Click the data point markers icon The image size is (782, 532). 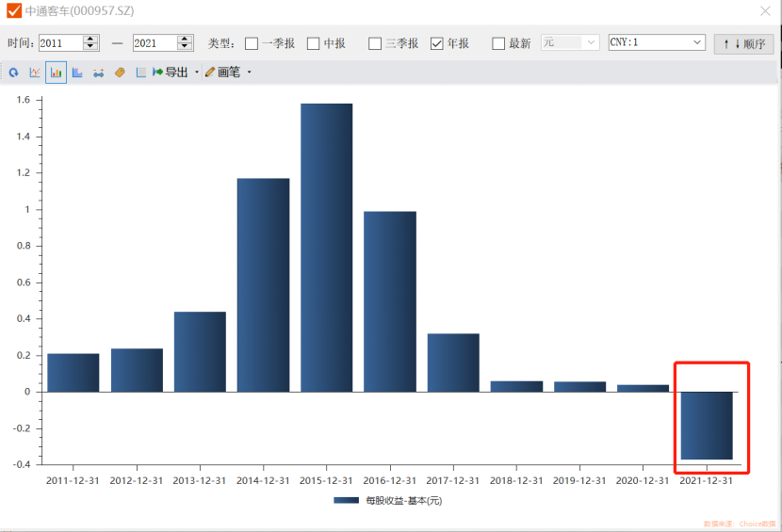pyautogui.click(x=98, y=73)
